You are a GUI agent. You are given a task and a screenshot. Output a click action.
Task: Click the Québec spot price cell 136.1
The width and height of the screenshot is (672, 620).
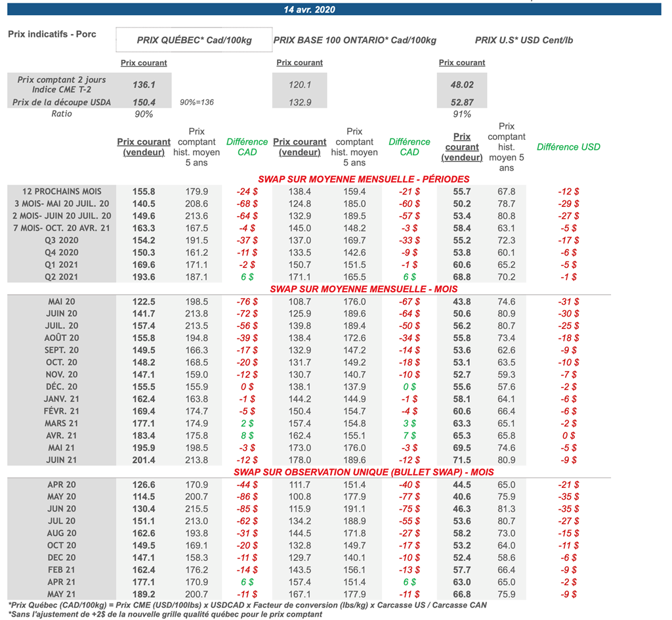(x=144, y=85)
